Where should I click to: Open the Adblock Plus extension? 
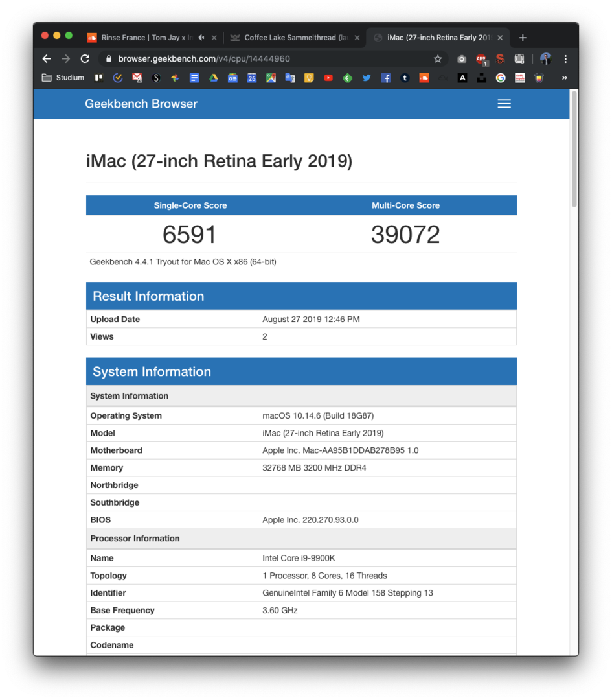click(481, 59)
